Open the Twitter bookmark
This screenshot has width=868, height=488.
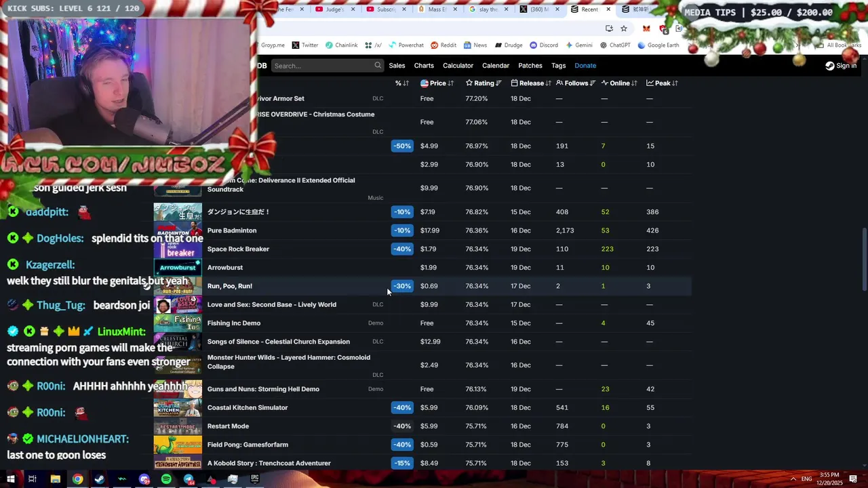305,45
